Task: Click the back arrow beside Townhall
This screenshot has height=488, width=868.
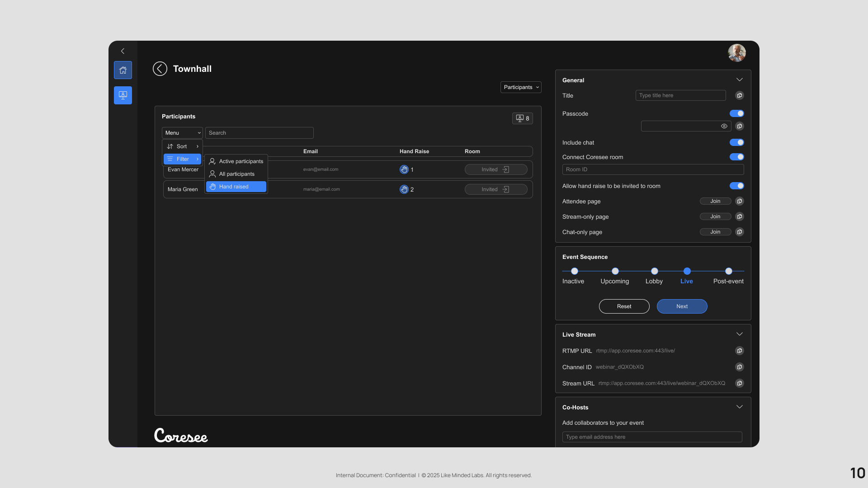Action: click(160, 69)
